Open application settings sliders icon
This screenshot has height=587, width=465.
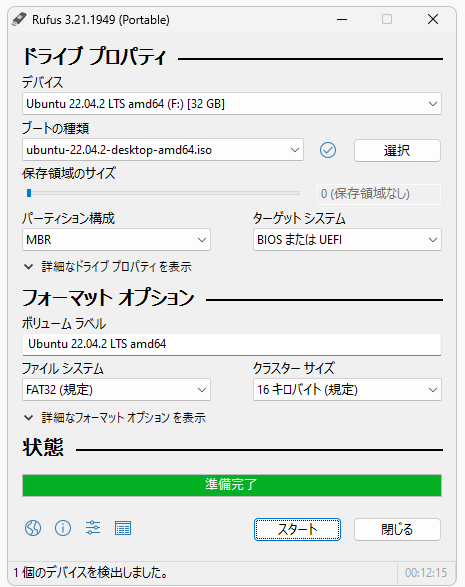pos(93,528)
